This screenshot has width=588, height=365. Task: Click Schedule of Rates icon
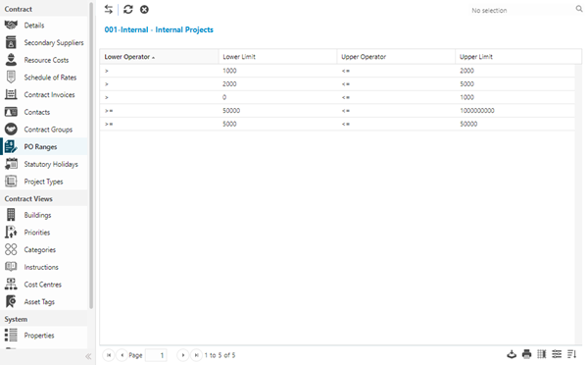11,77
